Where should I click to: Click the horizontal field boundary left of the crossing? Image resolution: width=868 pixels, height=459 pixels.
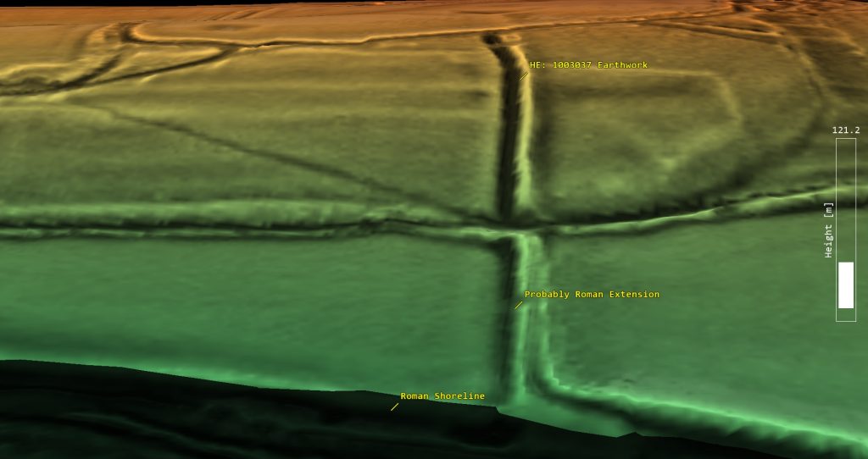(x=254, y=229)
